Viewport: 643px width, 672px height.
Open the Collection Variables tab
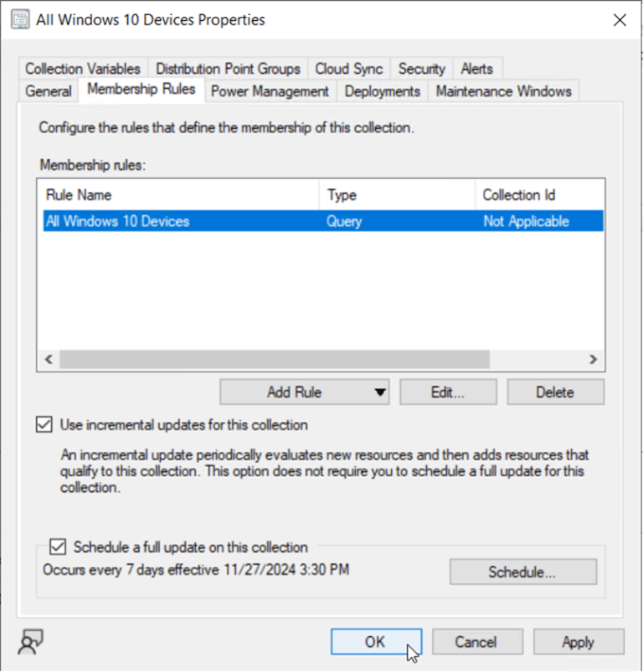[82, 68]
